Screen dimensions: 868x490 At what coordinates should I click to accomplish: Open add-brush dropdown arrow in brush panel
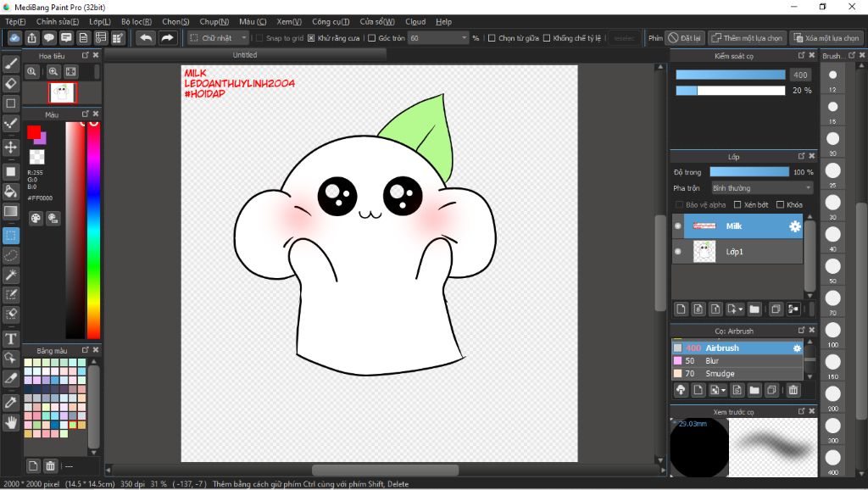coord(723,391)
